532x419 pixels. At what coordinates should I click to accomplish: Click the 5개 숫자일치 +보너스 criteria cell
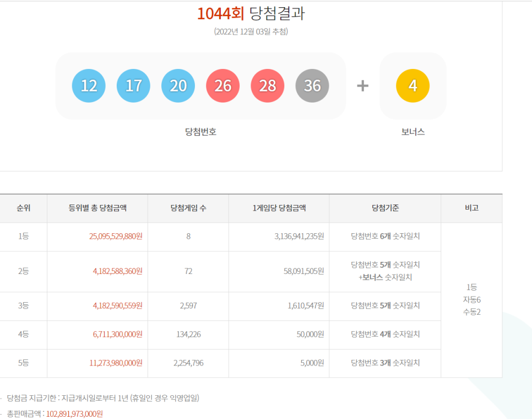coord(385,271)
